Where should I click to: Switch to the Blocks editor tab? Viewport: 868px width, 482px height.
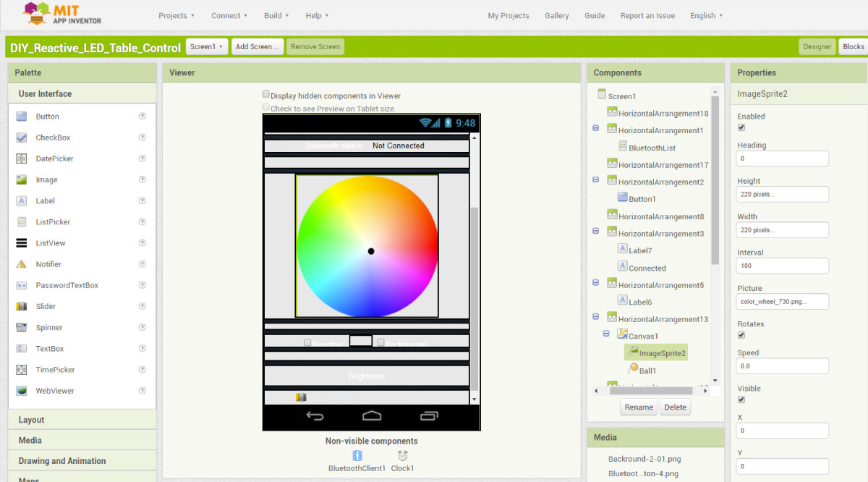(852, 46)
